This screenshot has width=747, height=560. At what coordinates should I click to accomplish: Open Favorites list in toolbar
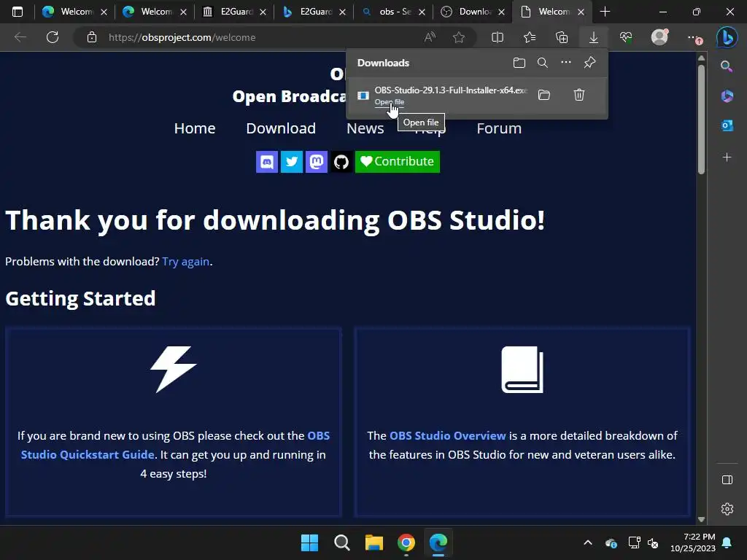click(x=530, y=37)
